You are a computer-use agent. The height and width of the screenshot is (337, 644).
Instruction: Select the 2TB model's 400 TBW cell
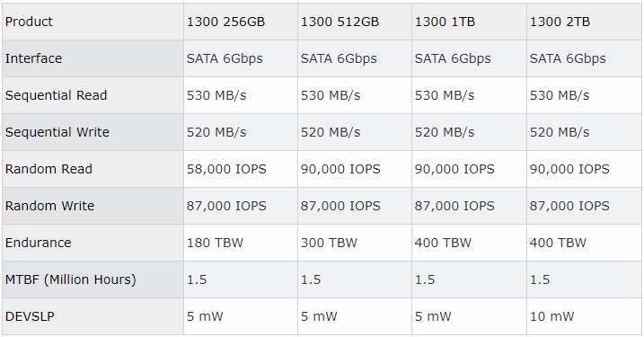click(x=584, y=243)
